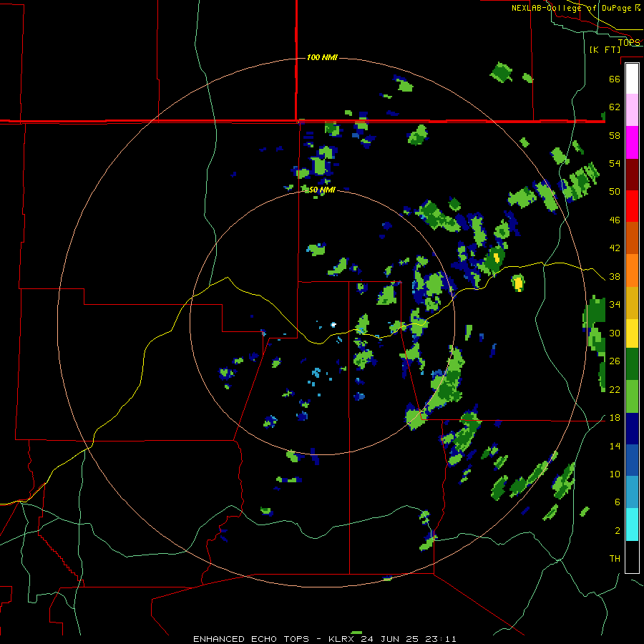Click the 50 legend value
Image resolution: width=644 pixels, height=644 pixels.
pos(615,192)
